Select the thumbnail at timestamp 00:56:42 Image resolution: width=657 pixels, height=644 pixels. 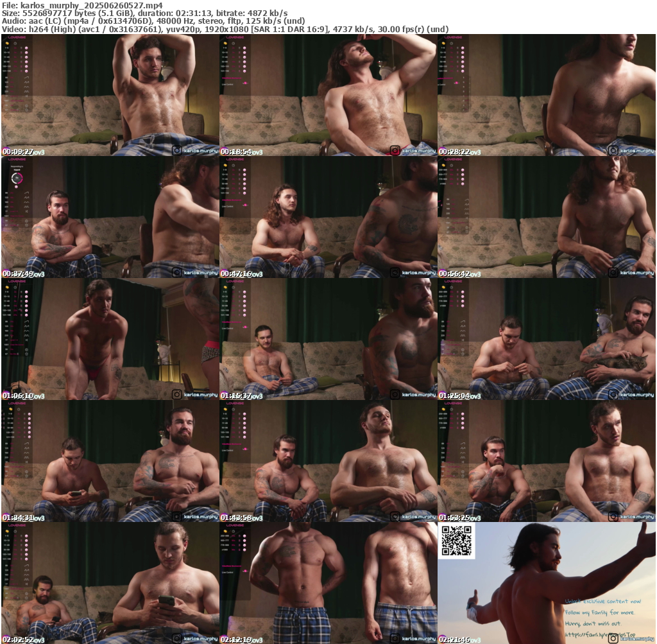pyautogui.click(x=547, y=216)
